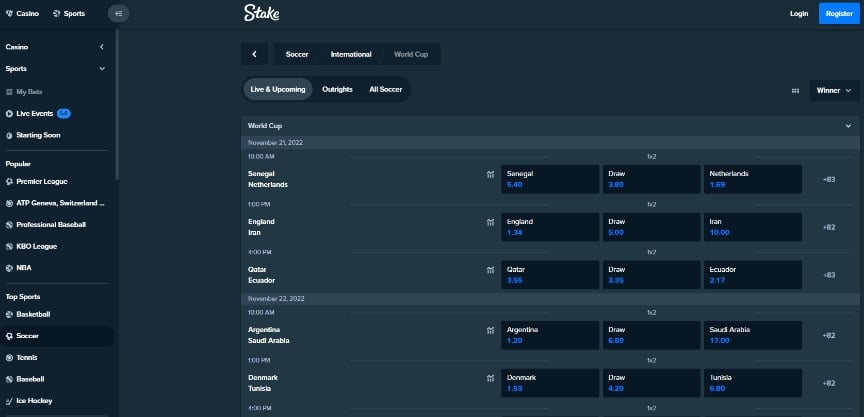Open the Winner market dropdown
Image resolution: width=864 pixels, height=417 pixels.
pyautogui.click(x=834, y=91)
